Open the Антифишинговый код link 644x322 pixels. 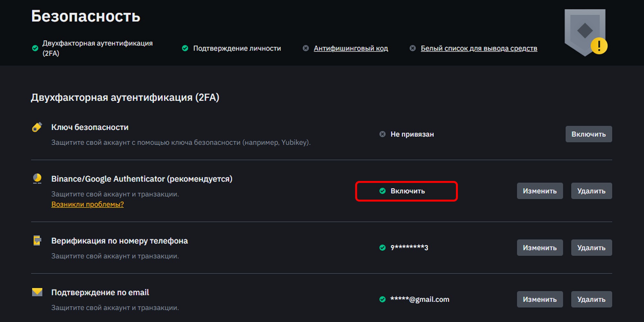point(351,48)
